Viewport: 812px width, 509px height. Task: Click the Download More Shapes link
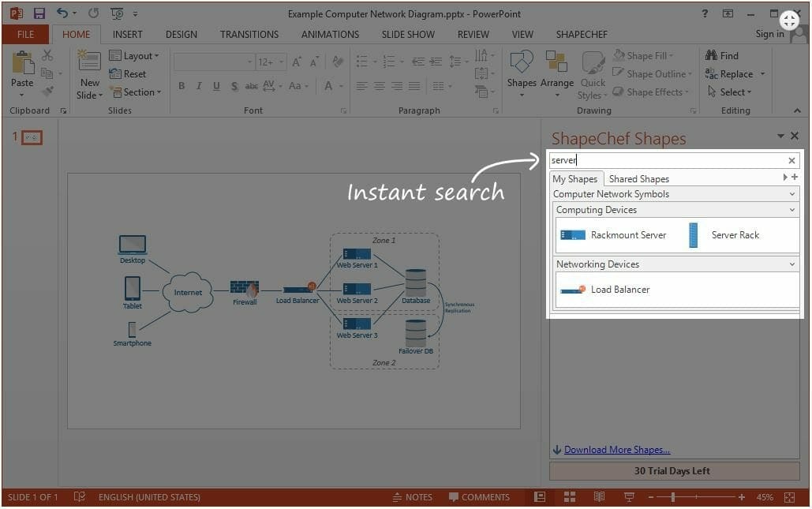(x=616, y=450)
